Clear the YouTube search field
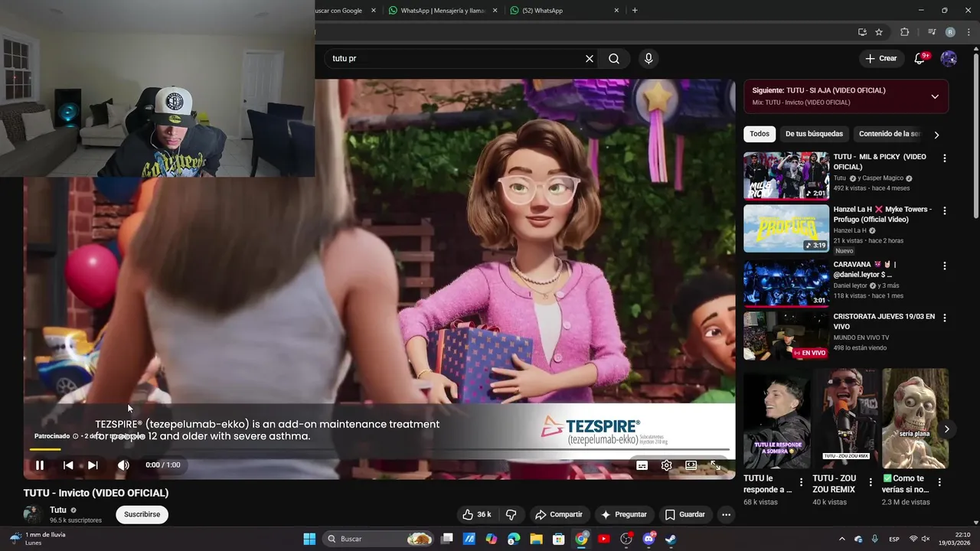Image resolution: width=980 pixels, height=551 pixels. [x=590, y=58]
